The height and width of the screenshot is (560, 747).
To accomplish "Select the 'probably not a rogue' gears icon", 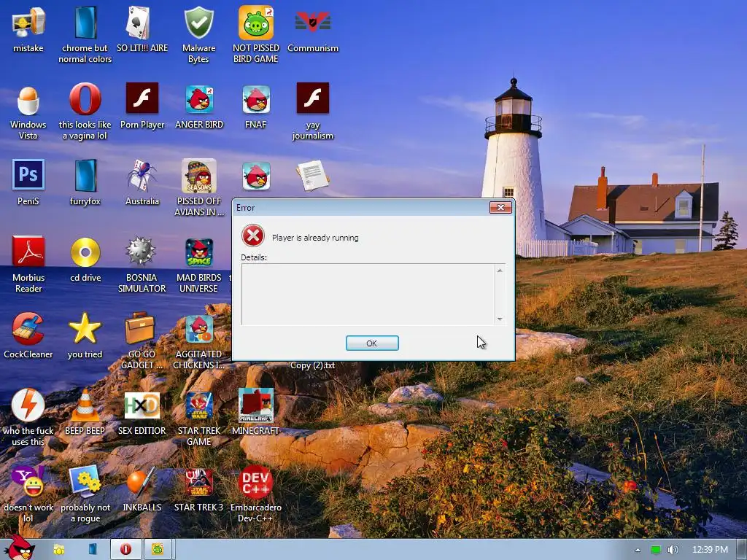I will [x=85, y=481].
